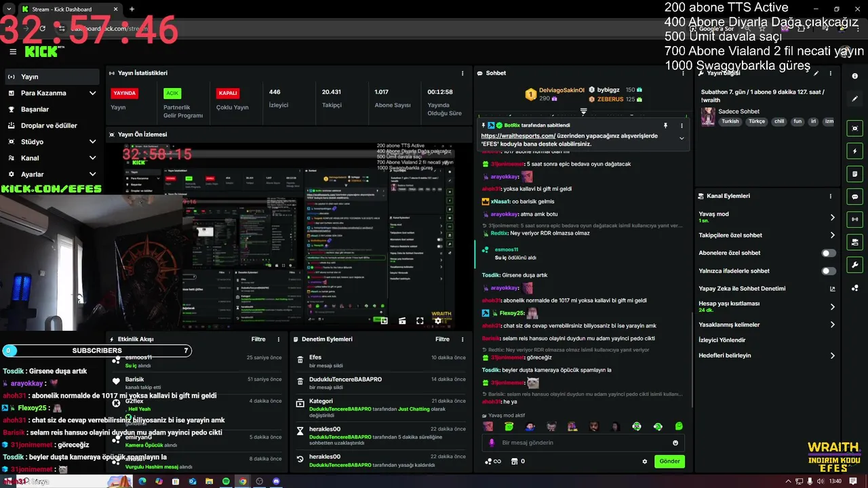The width and height of the screenshot is (868, 488).
Task: Toggle Abonelere özel sohbet switch
Action: pos(829,253)
